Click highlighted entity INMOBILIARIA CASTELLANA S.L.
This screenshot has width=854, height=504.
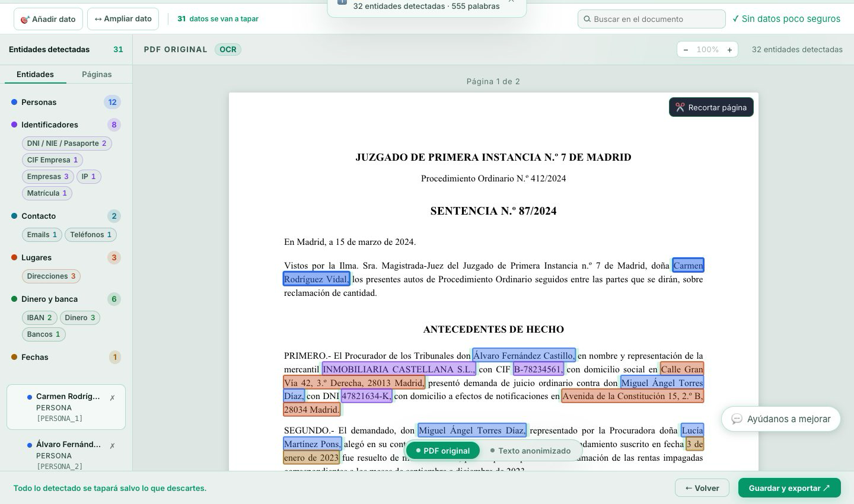pos(399,369)
